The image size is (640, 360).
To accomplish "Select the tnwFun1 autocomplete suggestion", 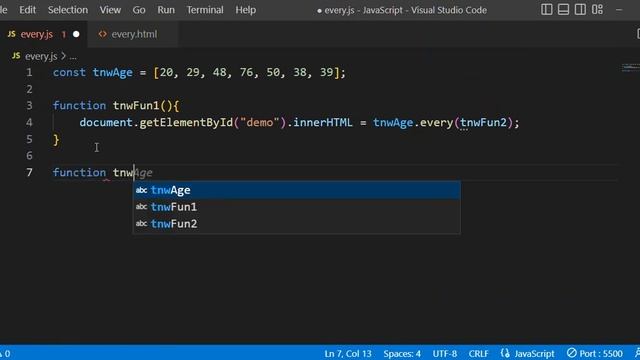I will [x=297, y=207].
